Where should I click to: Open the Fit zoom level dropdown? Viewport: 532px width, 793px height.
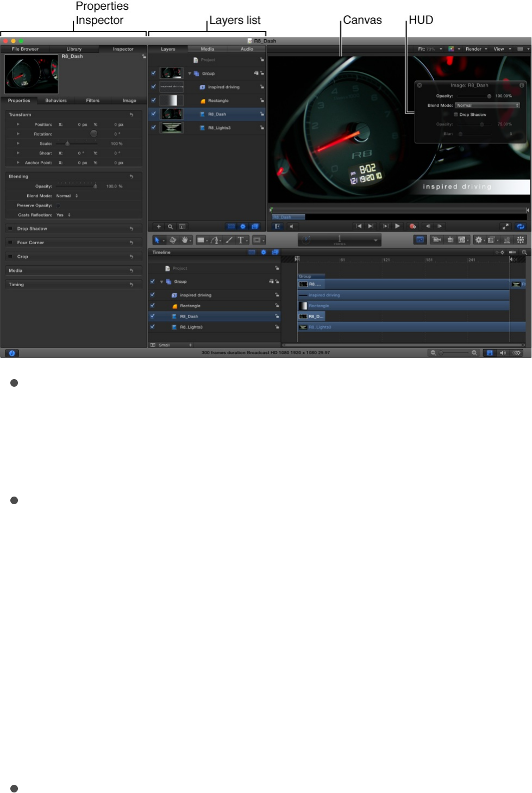430,49
